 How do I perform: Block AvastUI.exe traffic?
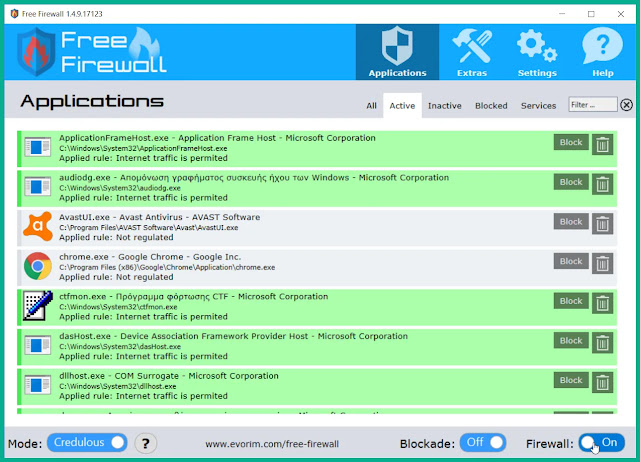click(x=571, y=221)
